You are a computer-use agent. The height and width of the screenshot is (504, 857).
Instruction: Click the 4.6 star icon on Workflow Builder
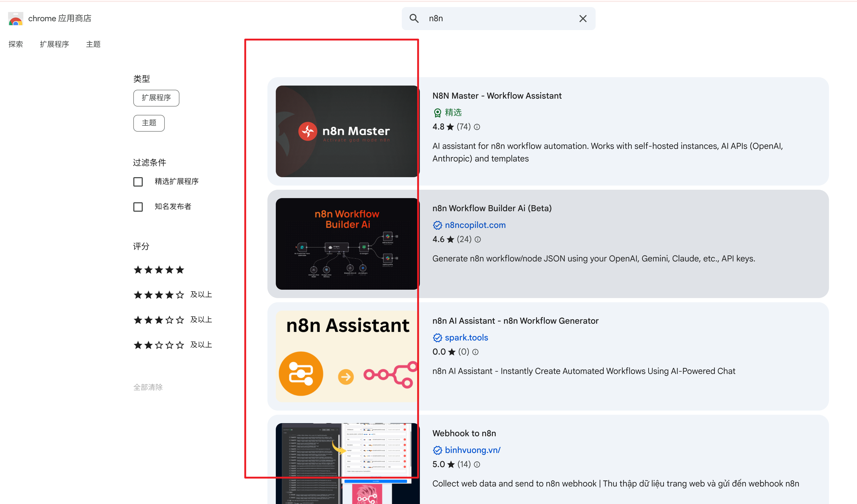tap(451, 239)
